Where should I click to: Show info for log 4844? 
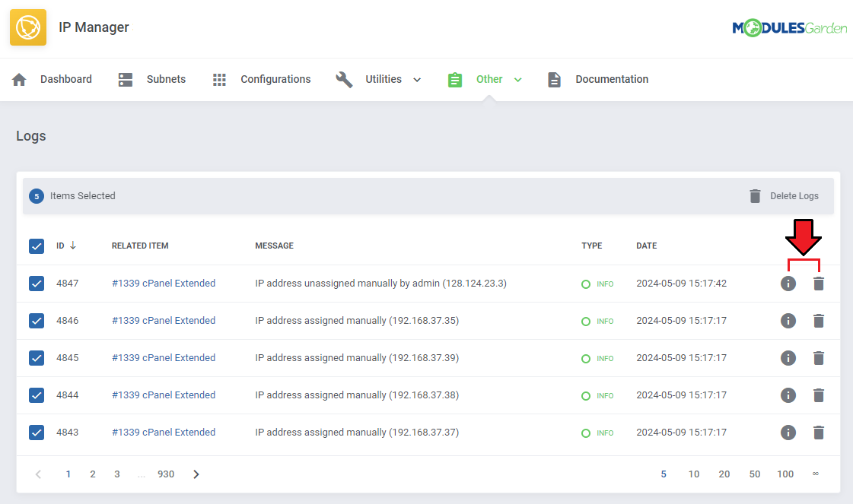click(x=788, y=395)
